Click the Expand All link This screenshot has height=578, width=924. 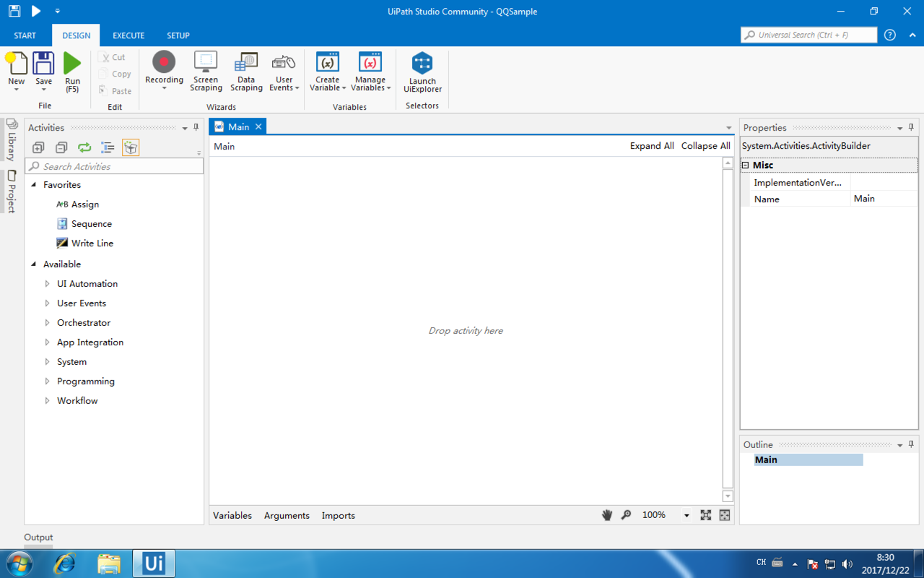pyautogui.click(x=651, y=146)
